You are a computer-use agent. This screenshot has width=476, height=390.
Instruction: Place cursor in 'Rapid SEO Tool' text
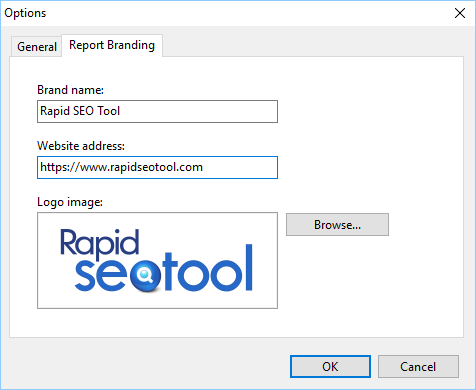click(x=80, y=111)
